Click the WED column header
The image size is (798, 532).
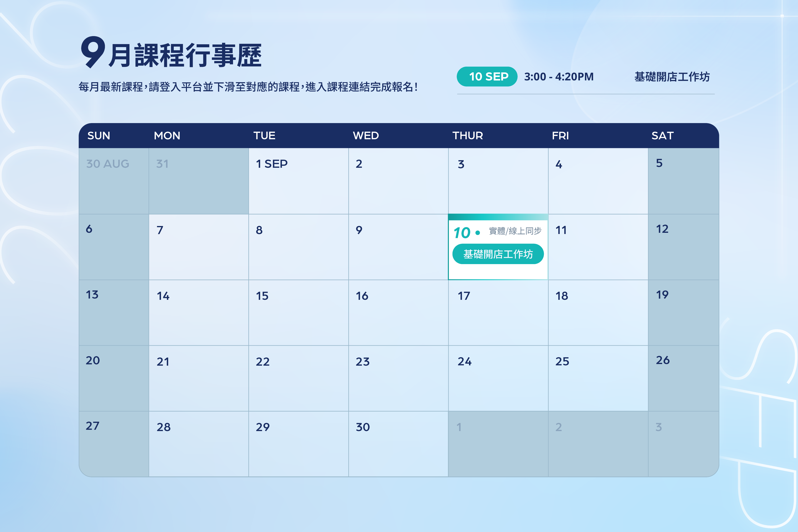[366, 136]
